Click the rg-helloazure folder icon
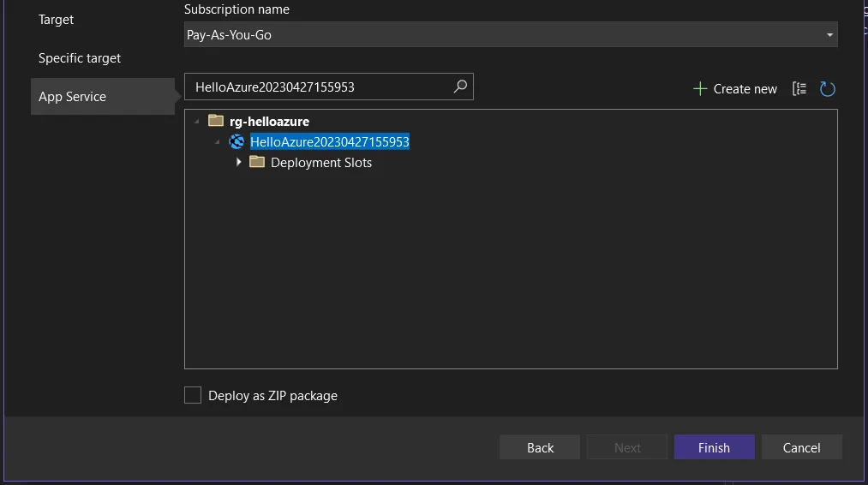868x485 pixels. 215,121
